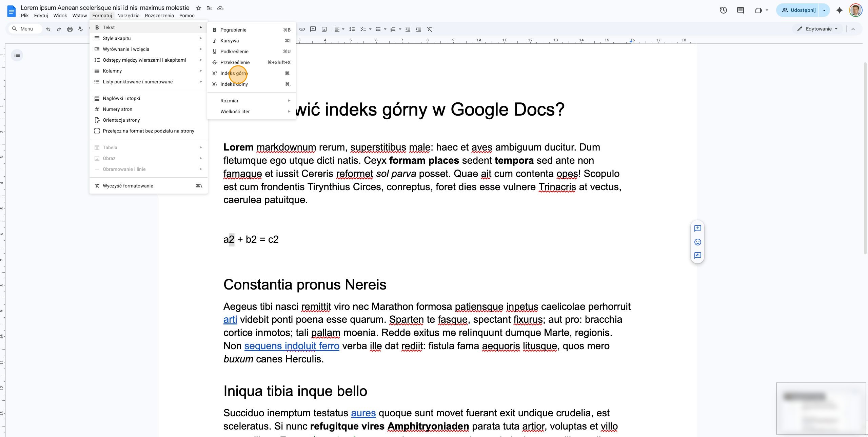
Task: Open version history clock icon
Action: (x=723, y=10)
